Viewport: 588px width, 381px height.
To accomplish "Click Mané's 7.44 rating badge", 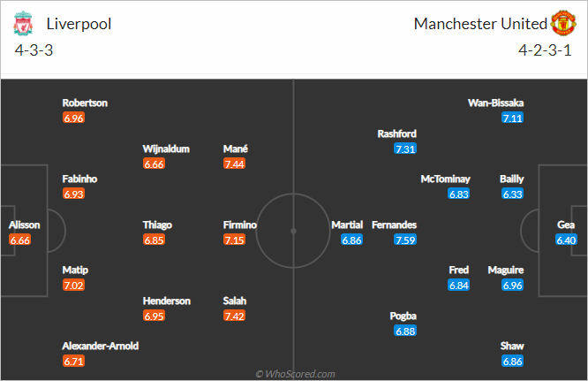I will [x=234, y=164].
